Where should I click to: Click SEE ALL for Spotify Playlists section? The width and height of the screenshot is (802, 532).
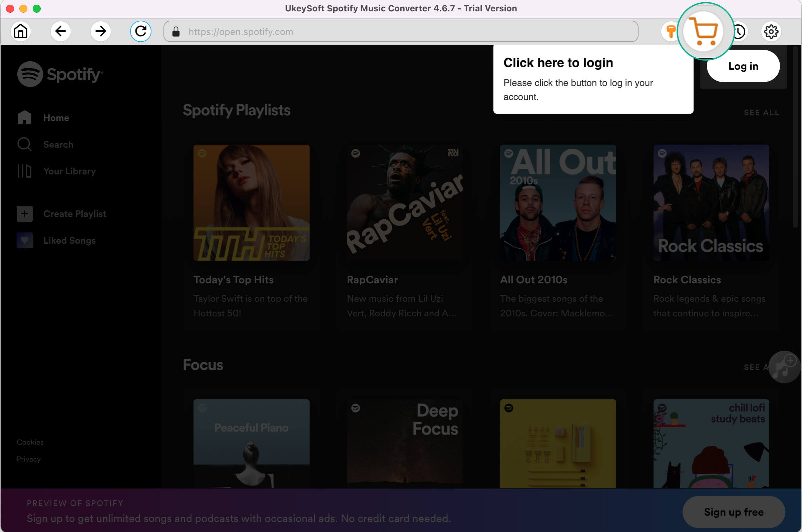click(x=762, y=113)
